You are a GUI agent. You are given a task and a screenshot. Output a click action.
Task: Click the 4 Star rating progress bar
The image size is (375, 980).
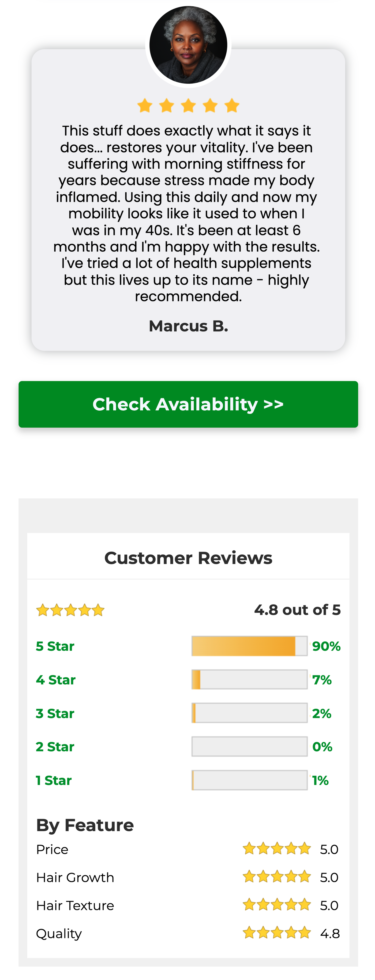tap(249, 680)
